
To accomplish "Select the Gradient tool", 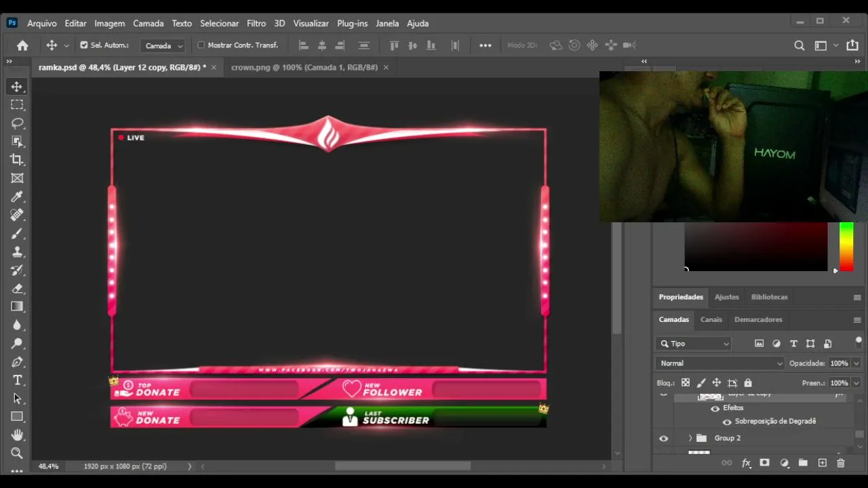I will pos(17,306).
